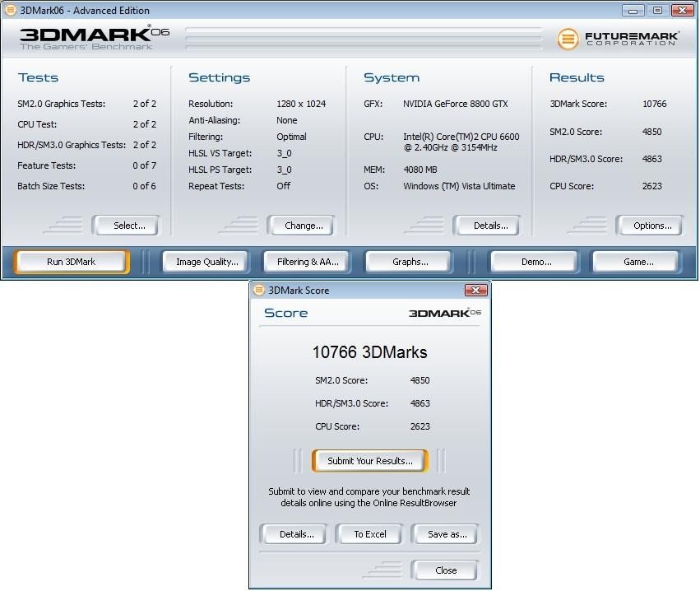
Task: Click Batch Size Tests '0 of 6' value
Action: [x=144, y=186]
